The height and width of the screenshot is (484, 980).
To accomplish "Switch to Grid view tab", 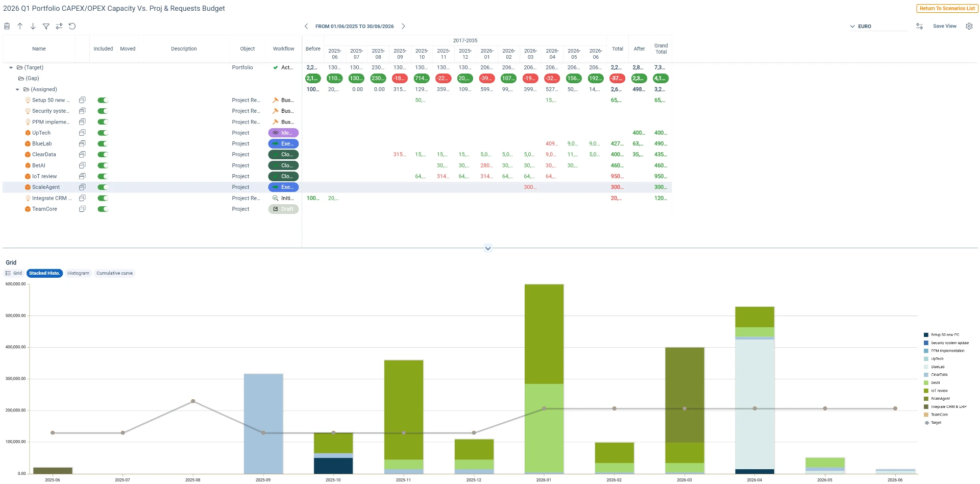I will [14, 273].
